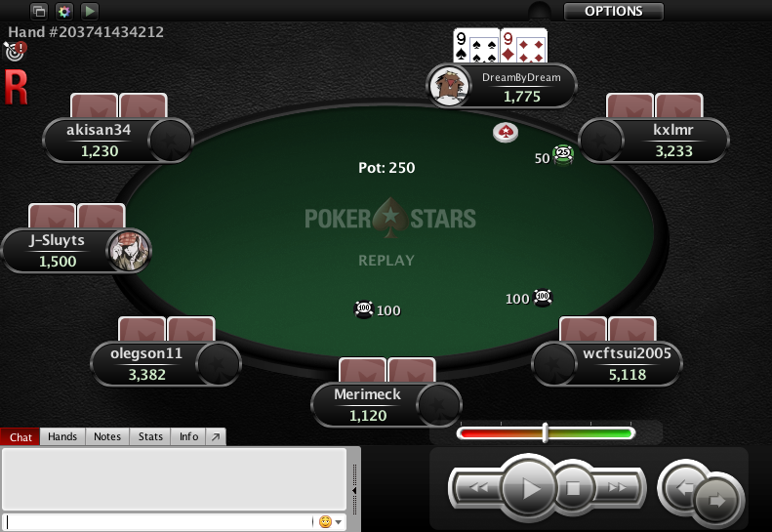
Task: Click the chat message input field
Action: pos(160,521)
